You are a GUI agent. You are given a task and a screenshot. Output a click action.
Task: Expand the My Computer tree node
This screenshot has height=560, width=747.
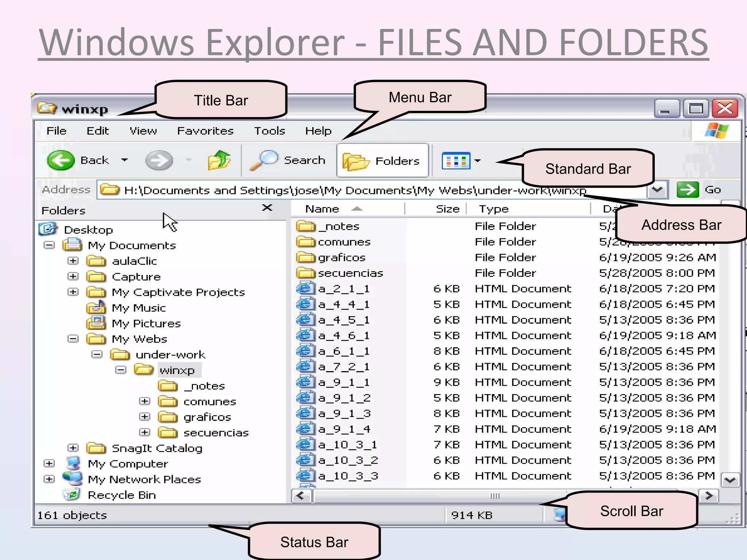click(x=49, y=463)
